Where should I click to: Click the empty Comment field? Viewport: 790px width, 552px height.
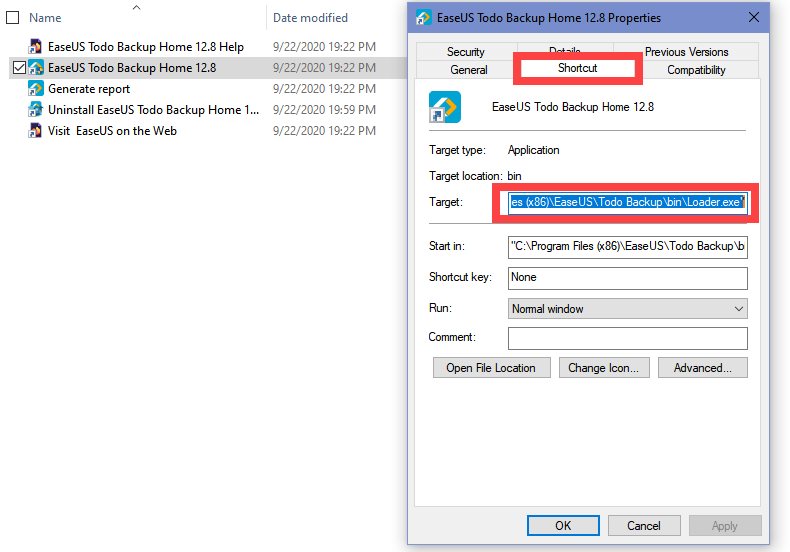pyautogui.click(x=627, y=338)
